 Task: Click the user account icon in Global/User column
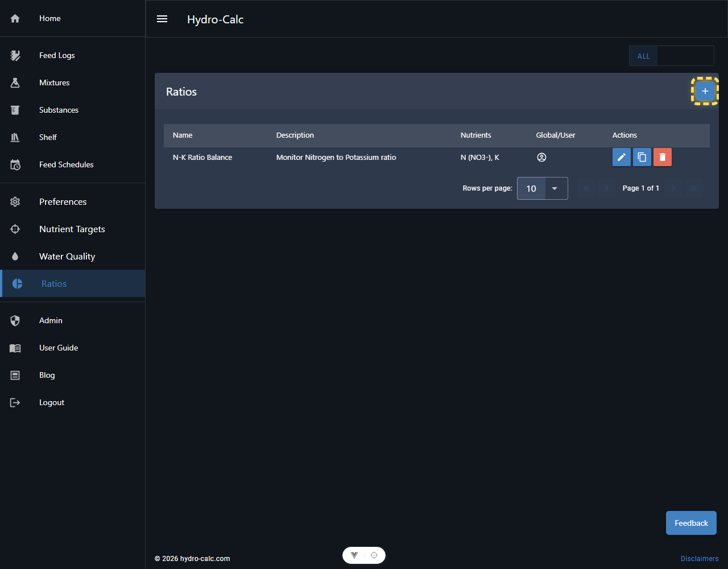pyautogui.click(x=541, y=157)
